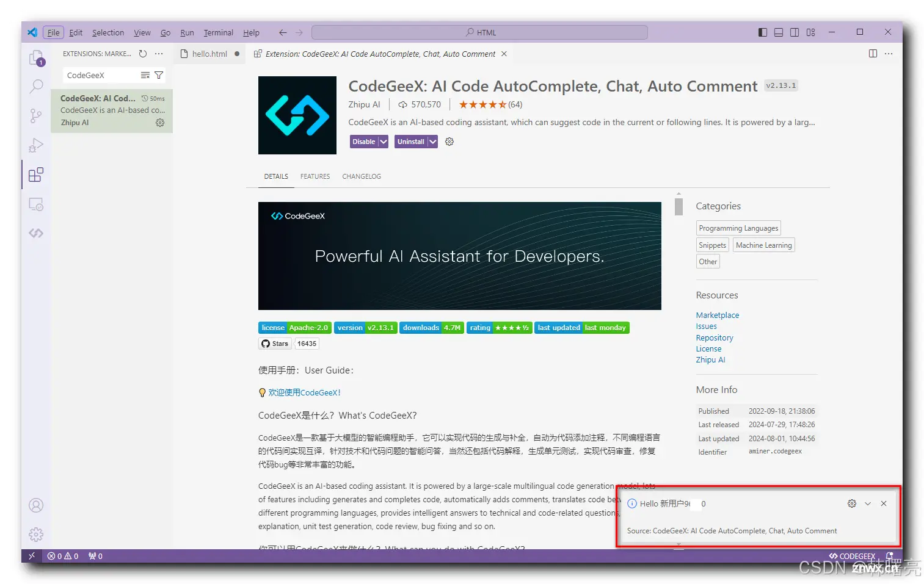Clear extensions search results icon
This screenshot has height=584, width=924.
145,75
